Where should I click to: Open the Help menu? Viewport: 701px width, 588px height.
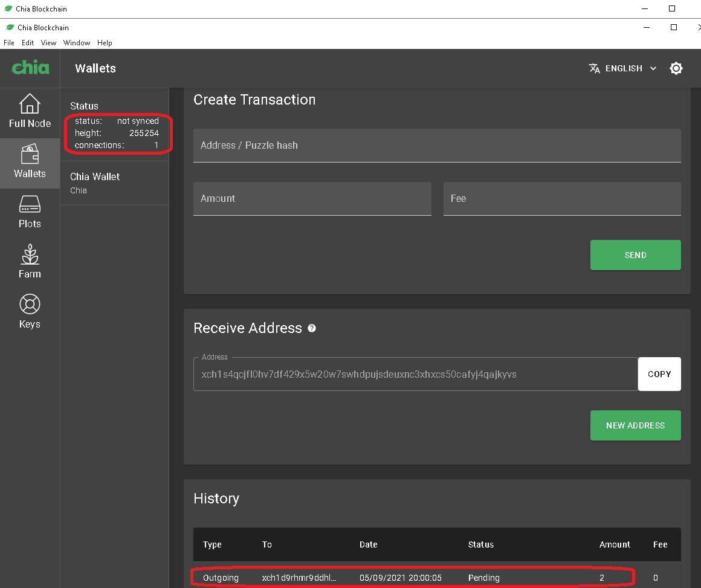105,43
